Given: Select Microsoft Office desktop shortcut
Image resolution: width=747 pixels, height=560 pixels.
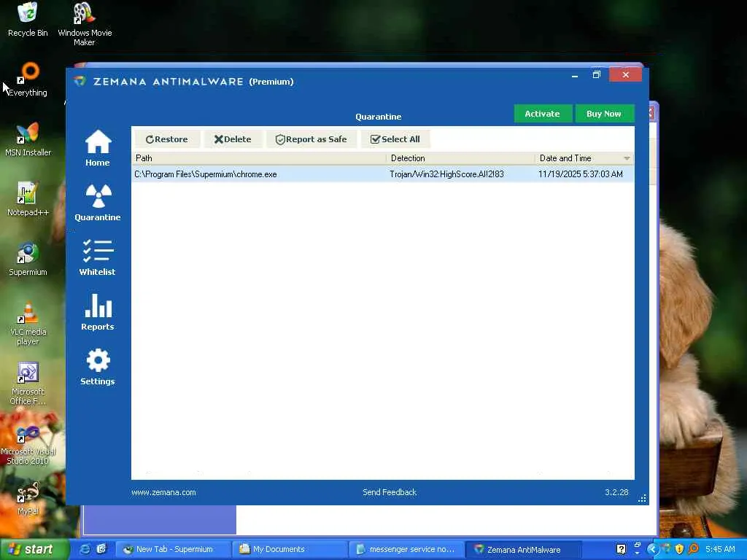Looking at the screenshot, I should click(28, 384).
